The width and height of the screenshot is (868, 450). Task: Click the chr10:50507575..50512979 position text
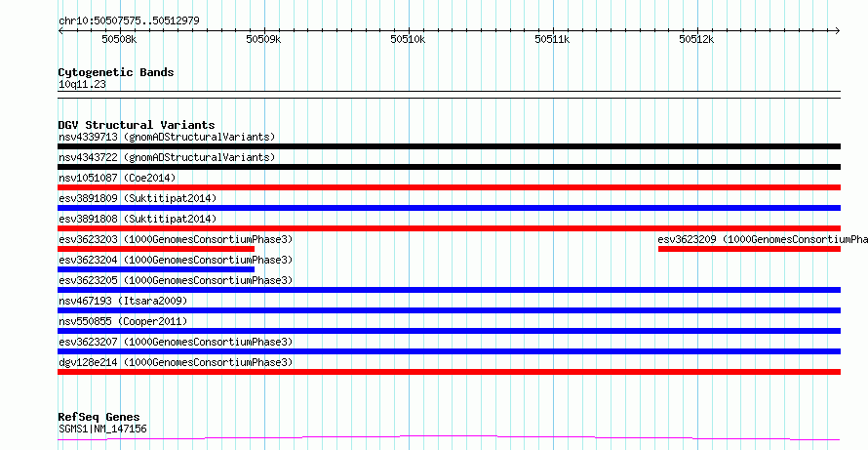coord(129,21)
